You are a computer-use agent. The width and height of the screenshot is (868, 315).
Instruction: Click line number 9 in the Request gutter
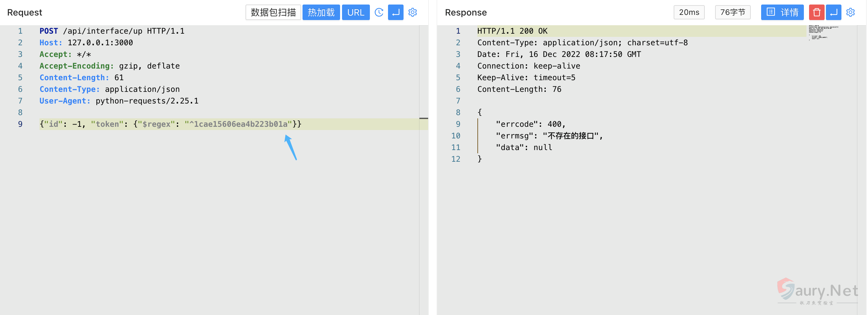20,124
